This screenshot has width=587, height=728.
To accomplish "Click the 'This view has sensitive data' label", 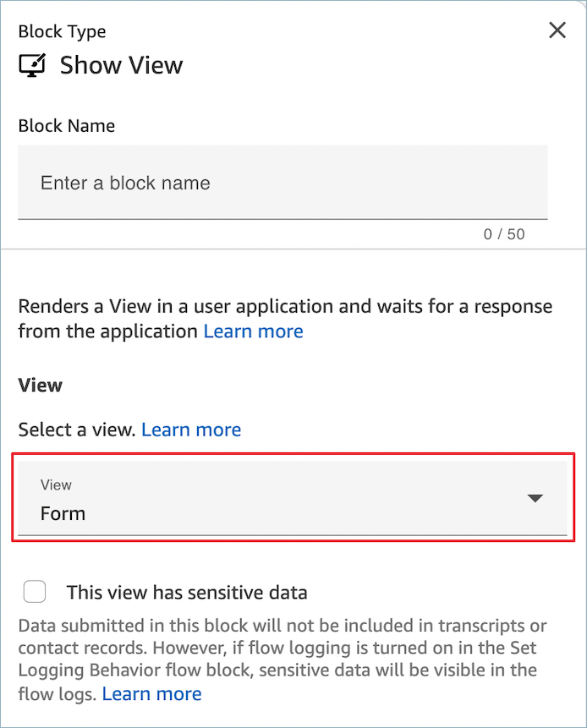I will click(187, 593).
